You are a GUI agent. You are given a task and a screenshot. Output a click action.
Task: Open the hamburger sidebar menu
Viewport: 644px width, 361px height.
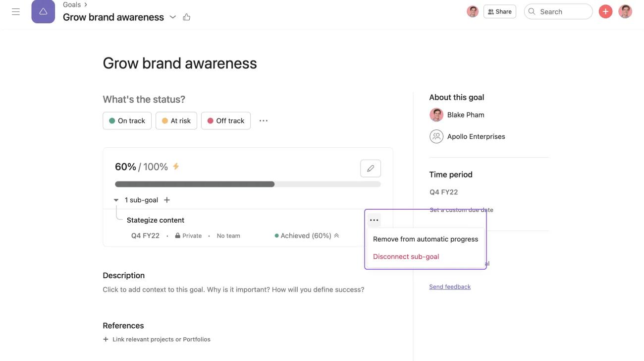[x=16, y=11]
